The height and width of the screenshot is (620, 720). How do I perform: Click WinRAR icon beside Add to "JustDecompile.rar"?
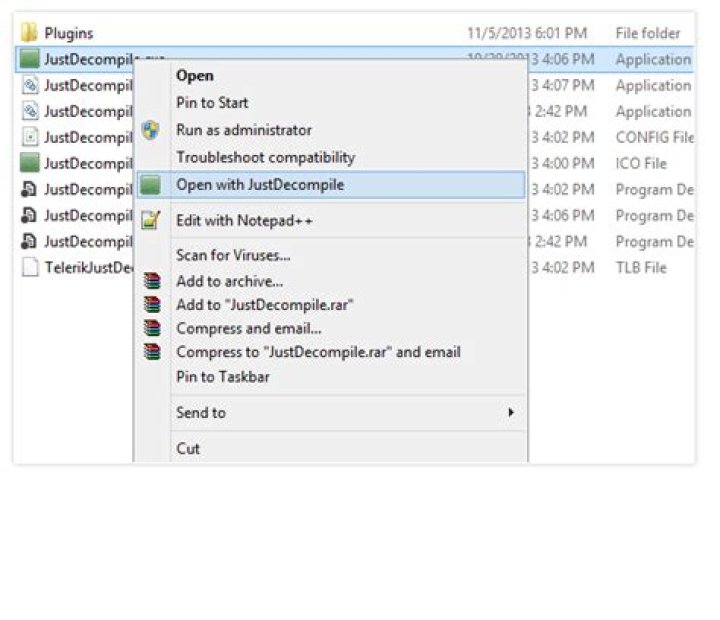coord(152,304)
